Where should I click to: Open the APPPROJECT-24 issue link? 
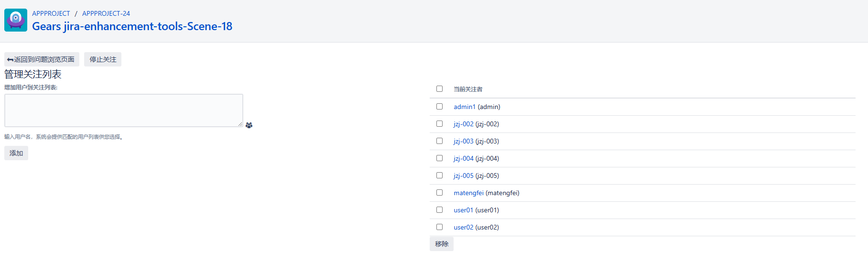[x=106, y=13]
